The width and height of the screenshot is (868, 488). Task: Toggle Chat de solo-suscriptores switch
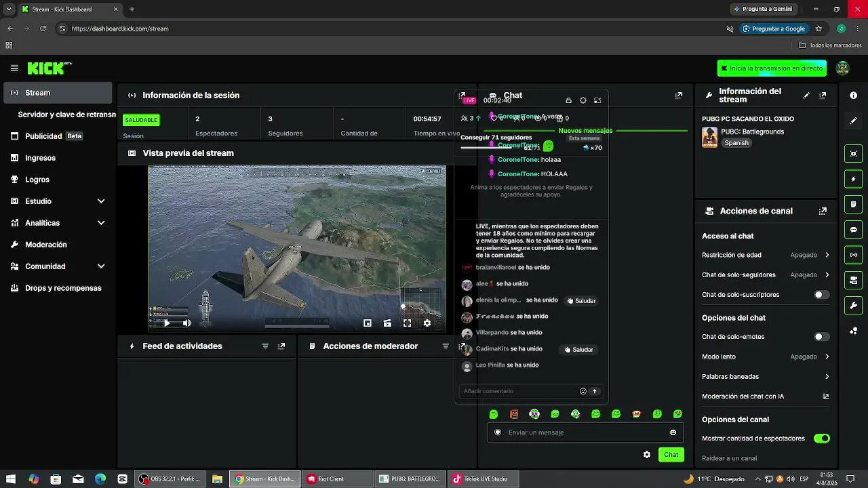821,295
